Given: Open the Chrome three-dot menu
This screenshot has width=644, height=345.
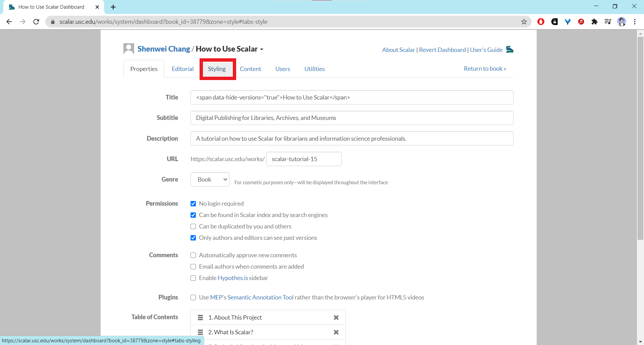Looking at the screenshot, I should [635, 22].
